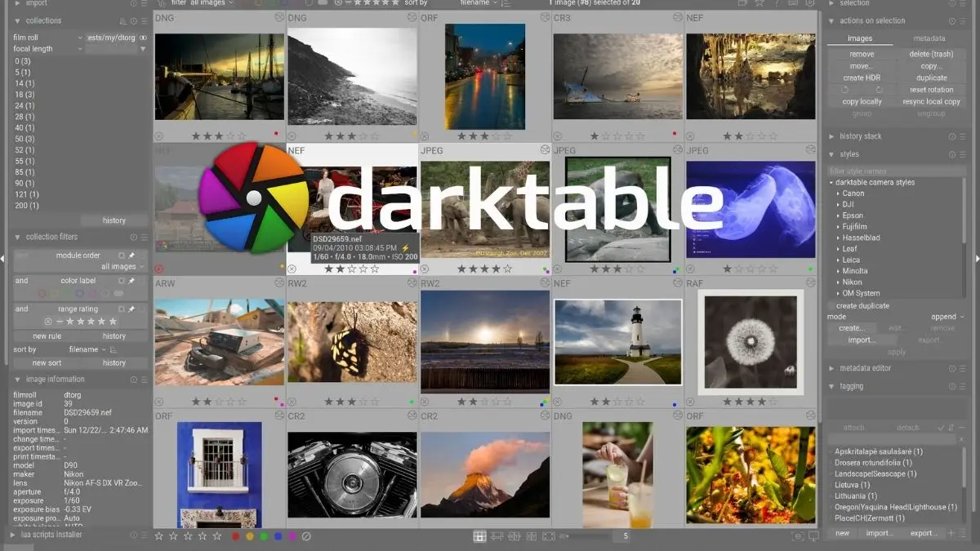Toggle the second monitor preview icon
This screenshot has width=980, height=551.
pos(813,537)
